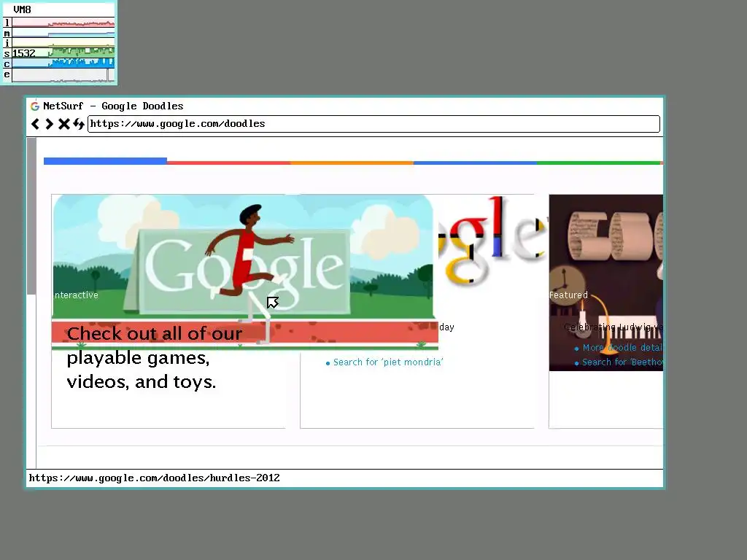The height and width of the screenshot is (560, 747).
Task: Focus the URL address bar
Action: 373,124
